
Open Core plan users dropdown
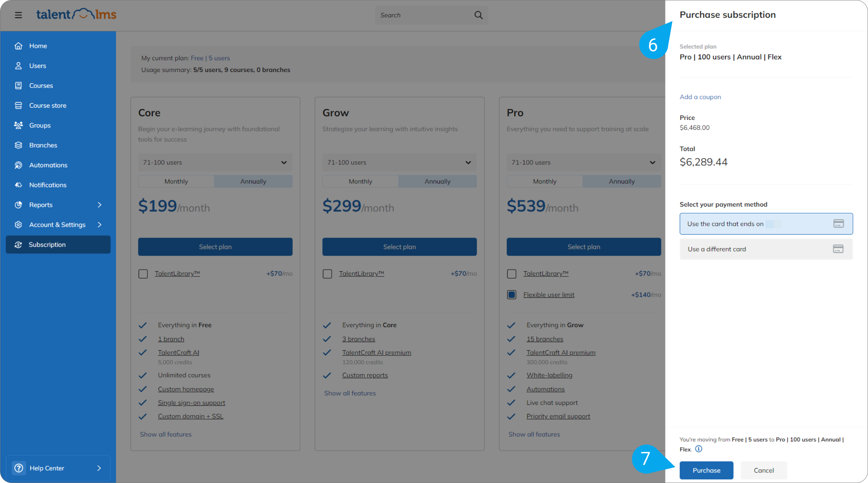point(215,163)
